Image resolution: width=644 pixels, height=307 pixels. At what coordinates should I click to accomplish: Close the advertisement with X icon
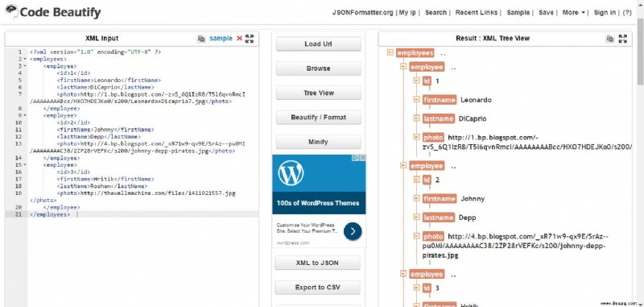363,158
